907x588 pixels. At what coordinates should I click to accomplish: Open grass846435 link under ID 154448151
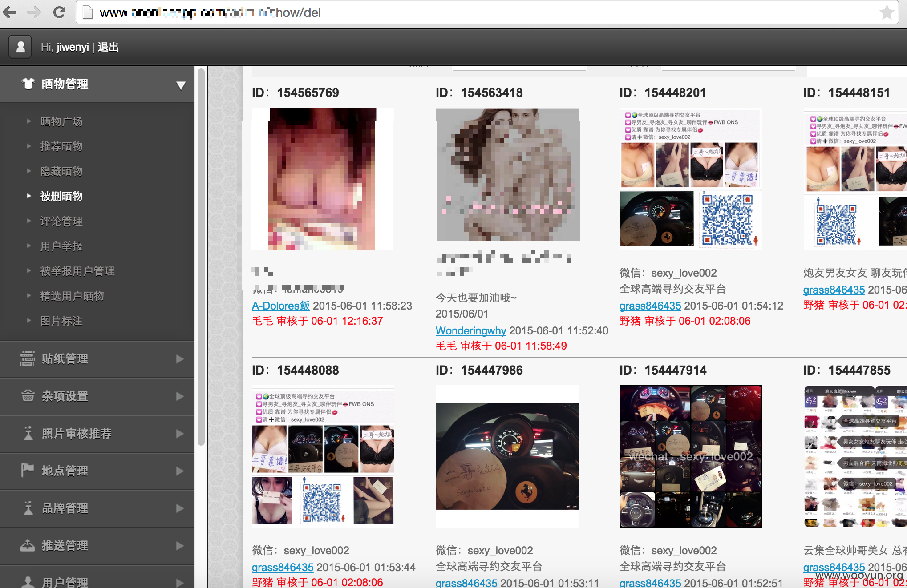point(834,290)
